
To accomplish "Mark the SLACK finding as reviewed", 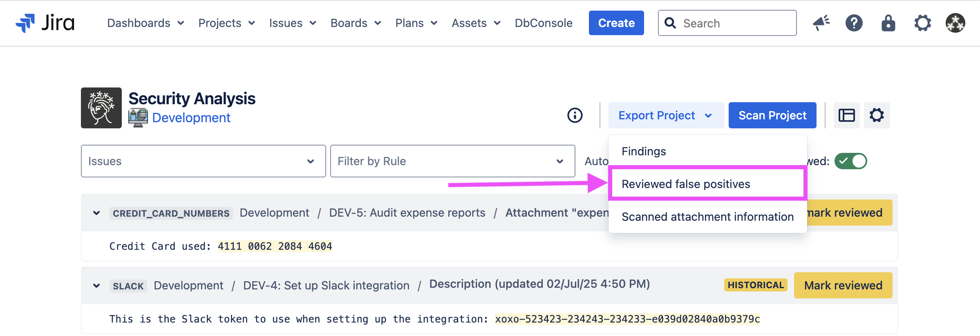I will click(x=843, y=285).
